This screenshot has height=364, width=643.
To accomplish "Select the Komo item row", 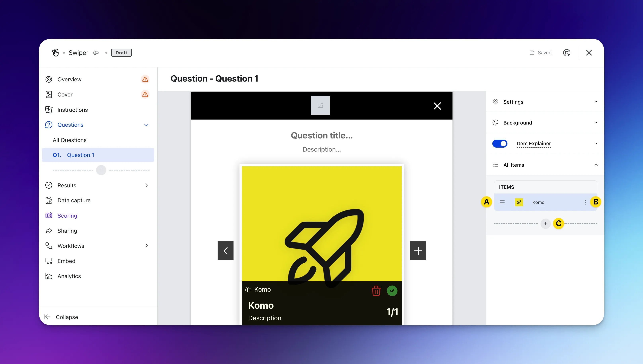I will [545, 202].
